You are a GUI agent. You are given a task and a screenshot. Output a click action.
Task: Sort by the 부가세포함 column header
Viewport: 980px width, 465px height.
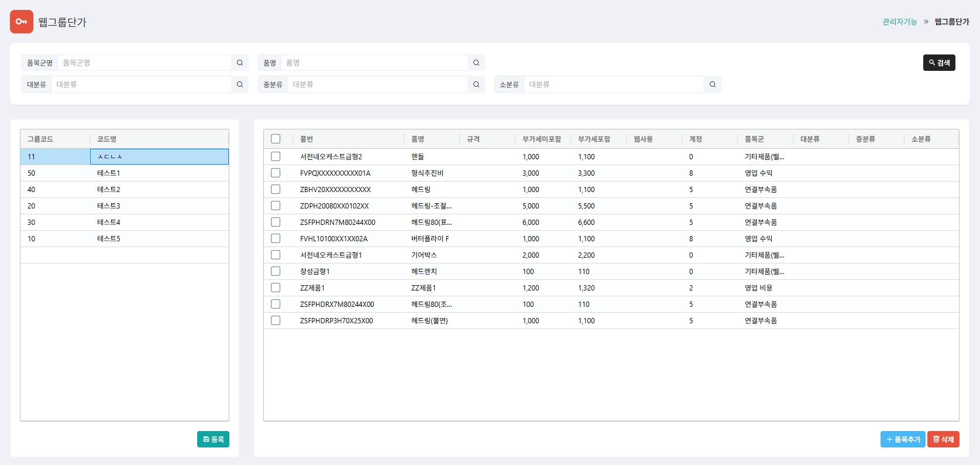pyautogui.click(x=594, y=139)
